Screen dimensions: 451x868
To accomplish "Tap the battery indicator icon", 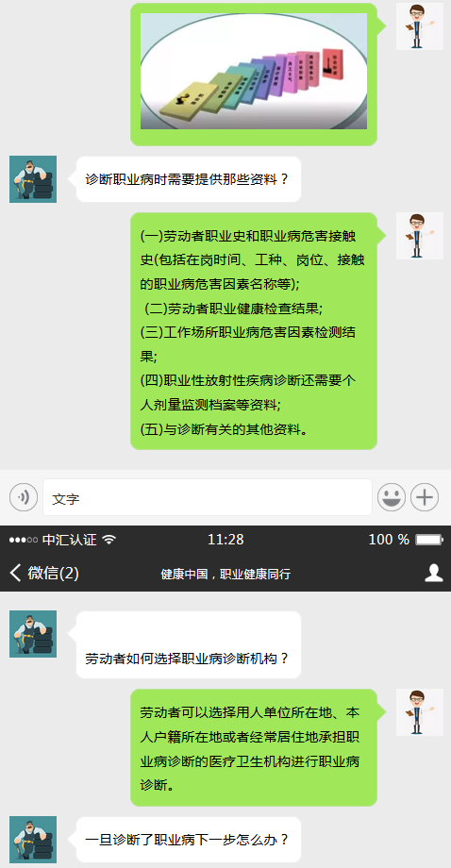I will click(429, 540).
